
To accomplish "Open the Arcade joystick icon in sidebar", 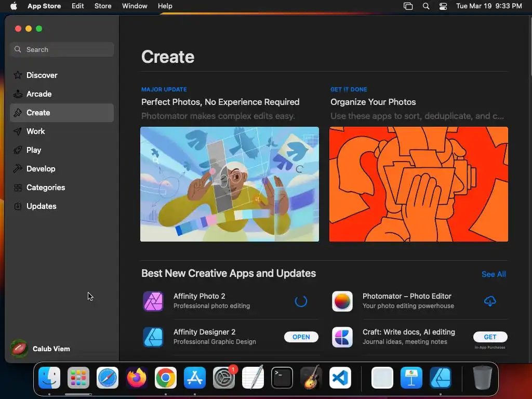I will 18,94.
